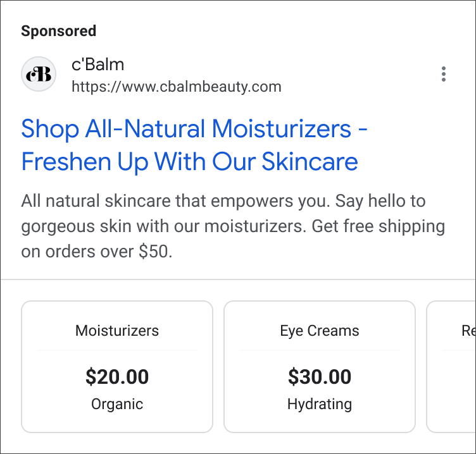Open the partially visible third price card
Screen dimensions: 476x454
pyautogui.click(x=451, y=367)
